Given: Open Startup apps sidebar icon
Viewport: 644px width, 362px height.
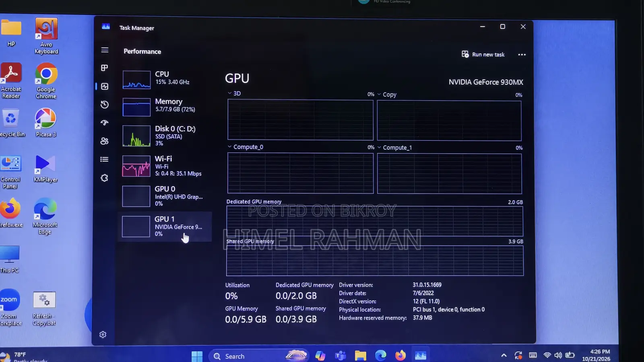Looking at the screenshot, I should pos(105,123).
